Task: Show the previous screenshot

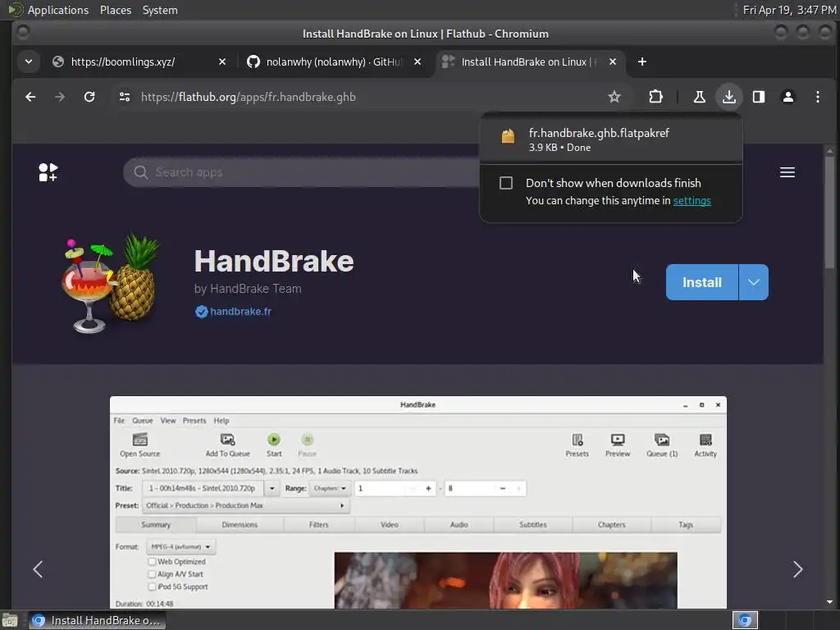Action: (38, 569)
